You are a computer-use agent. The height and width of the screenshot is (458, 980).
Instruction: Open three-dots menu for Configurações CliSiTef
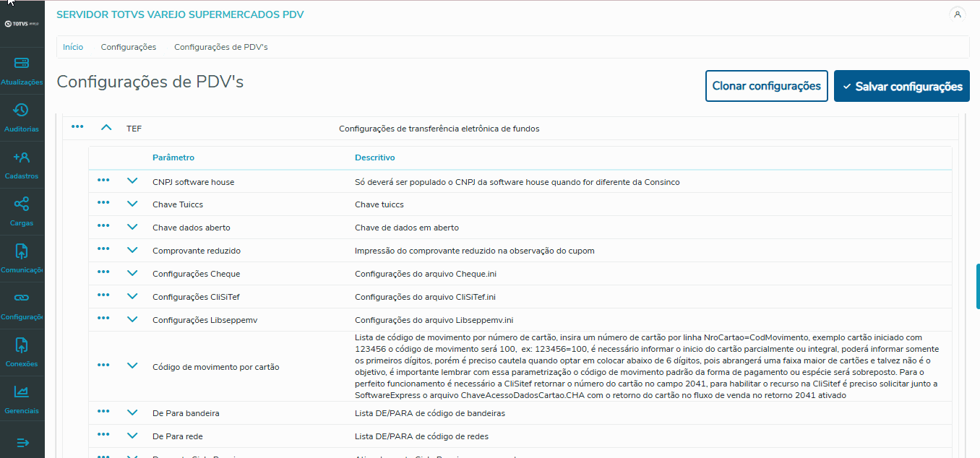coord(103,295)
